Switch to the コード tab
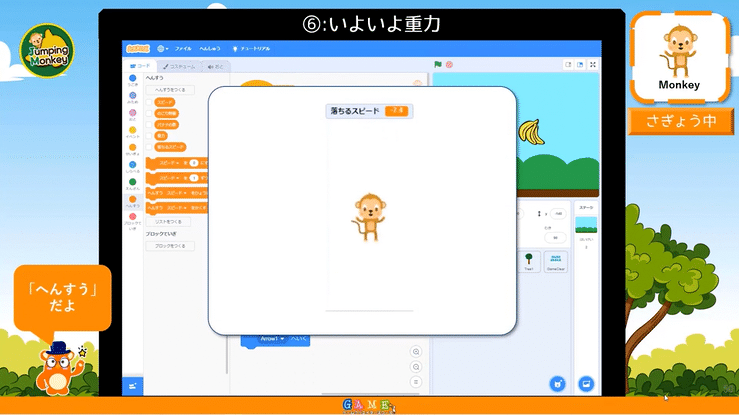The height and width of the screenshot is (415, 739). tap(140, 66)
